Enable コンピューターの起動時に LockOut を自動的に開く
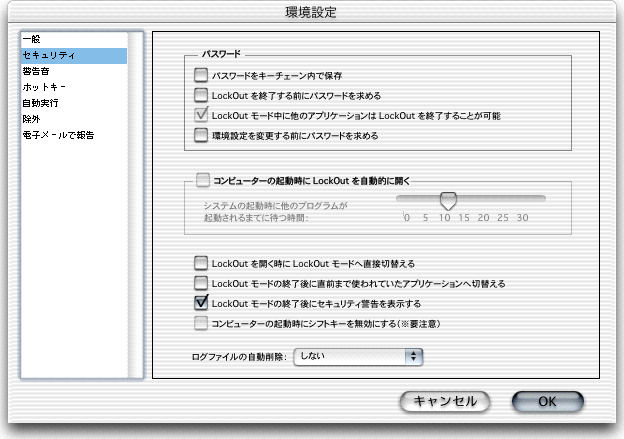The height and width of the screenshot is (439, 624). (203, 180)
